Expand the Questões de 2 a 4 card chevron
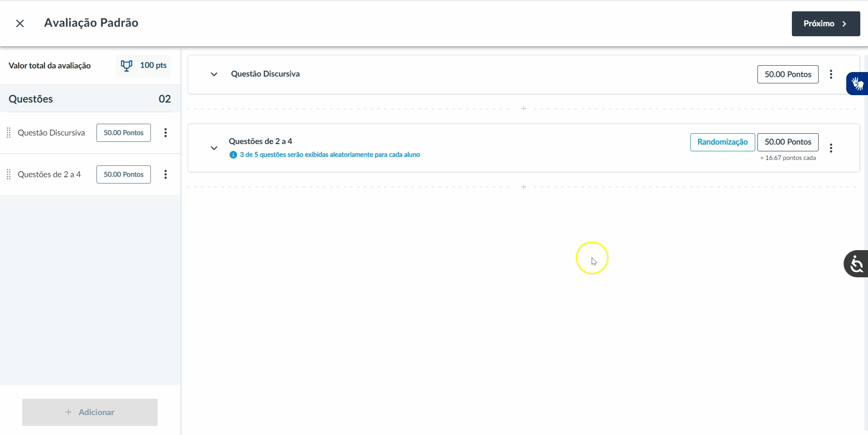This screenshot has width=868, height=435. click(214, 148)
